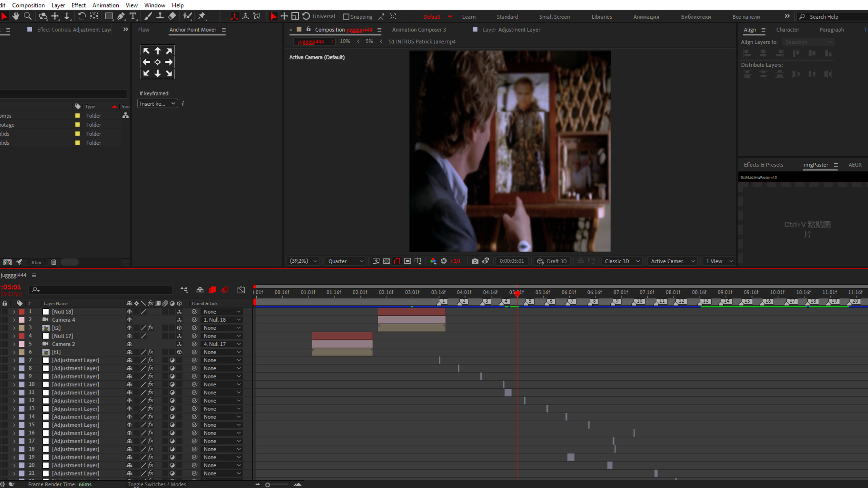The image size is (868, 488).
Task: Click the Sort by Type column header
Action: (90, 106)
